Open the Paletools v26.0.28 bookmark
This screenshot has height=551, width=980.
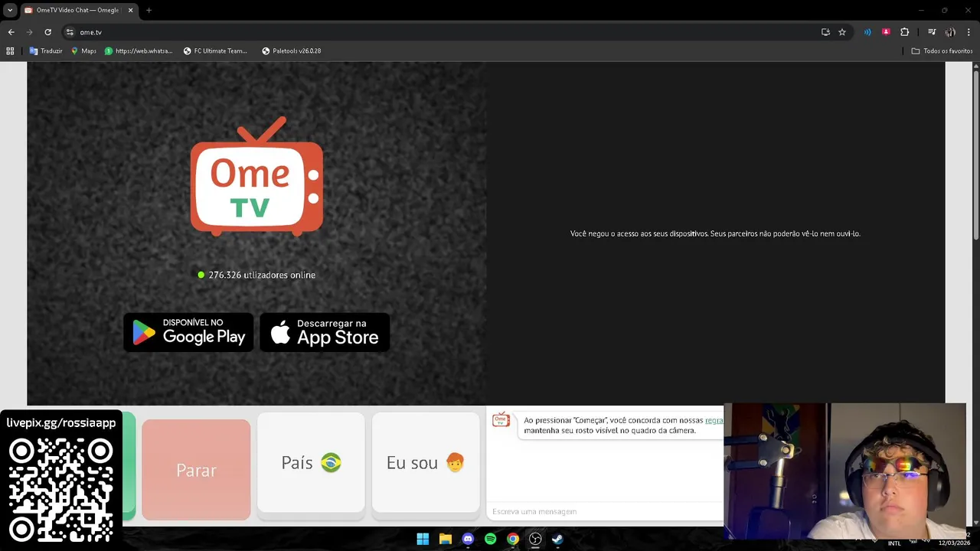(291, 51)
